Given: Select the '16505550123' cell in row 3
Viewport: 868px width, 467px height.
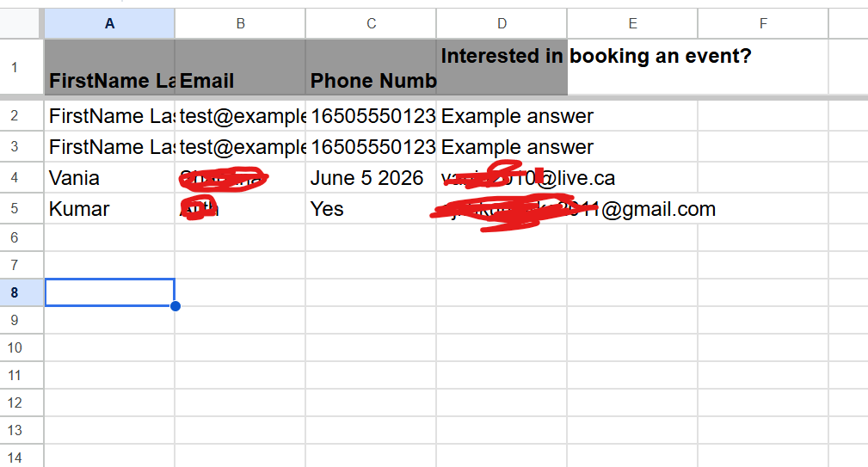Looking at the screenshot, I should (x=371, y=147).
